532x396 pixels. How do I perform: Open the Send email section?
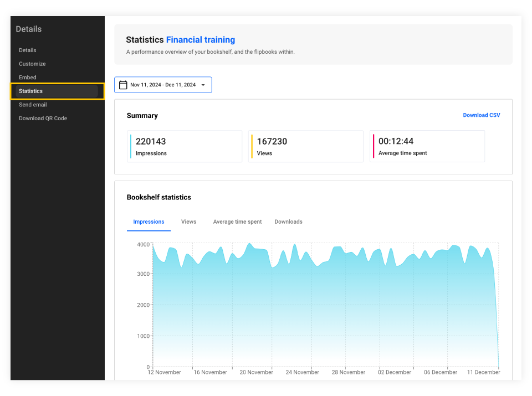click(x=33, y=104)
